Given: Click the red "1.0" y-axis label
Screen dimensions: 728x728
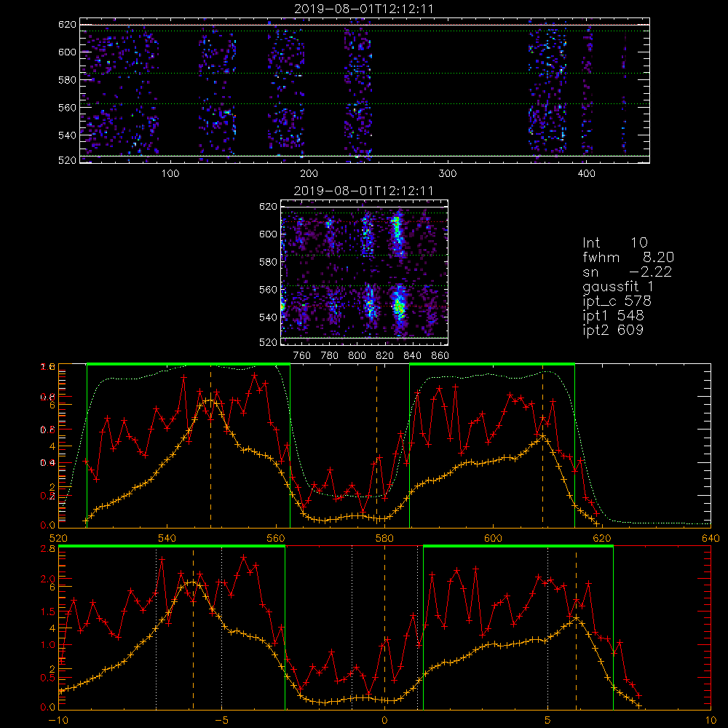Looking at the screenshot, I should [48, 645].
